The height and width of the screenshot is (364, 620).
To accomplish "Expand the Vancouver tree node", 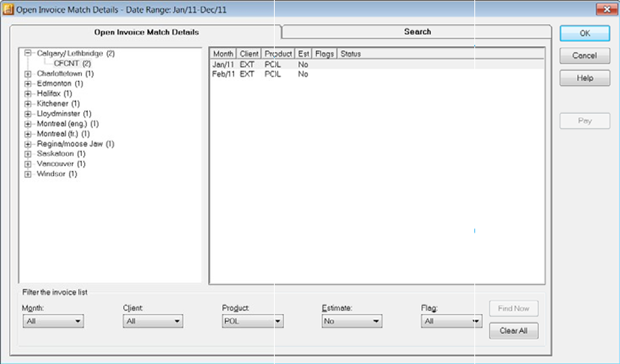I will coord(28,164).
